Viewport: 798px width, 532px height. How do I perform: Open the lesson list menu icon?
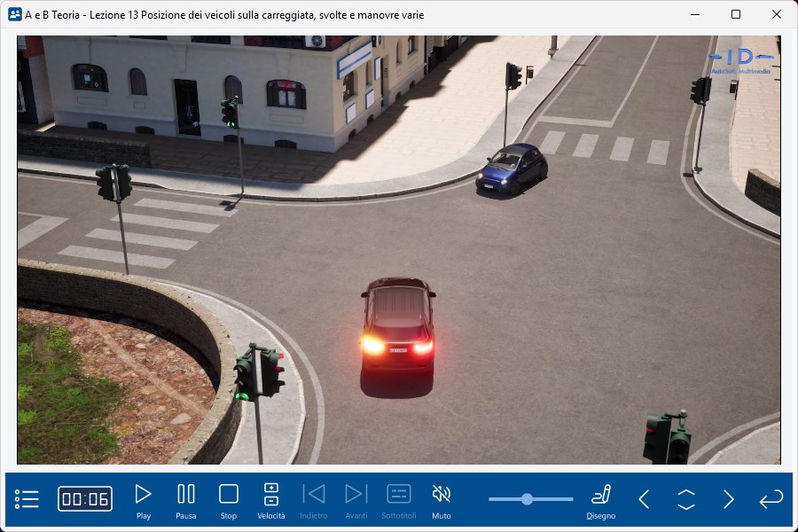27,499
